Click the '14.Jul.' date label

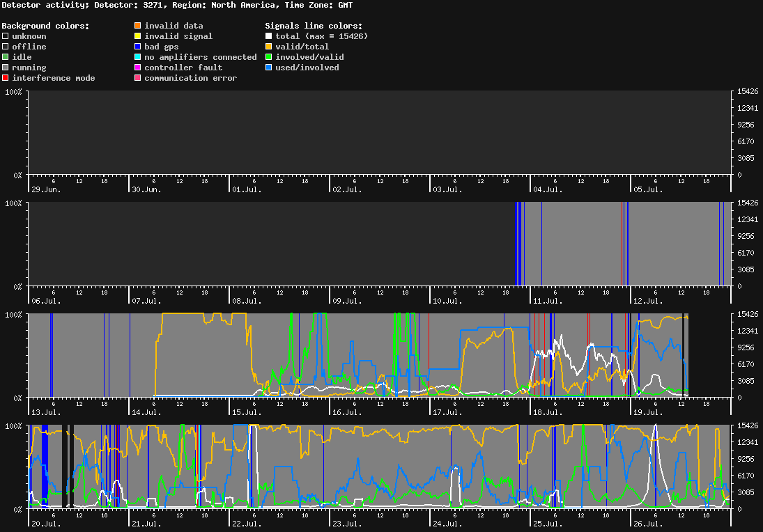146,412
